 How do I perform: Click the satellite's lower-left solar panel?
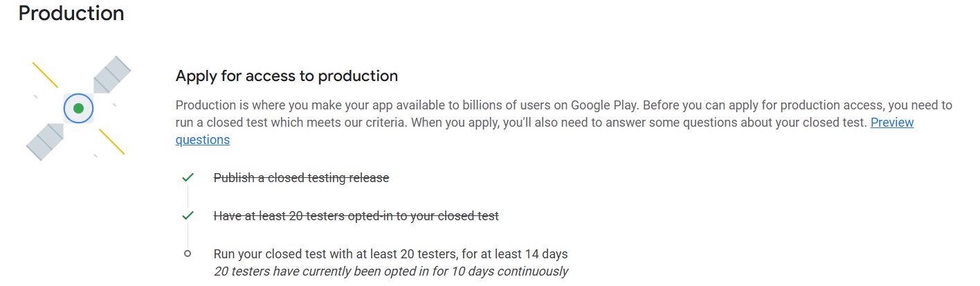pyautogui.click(x=46, y=141)
